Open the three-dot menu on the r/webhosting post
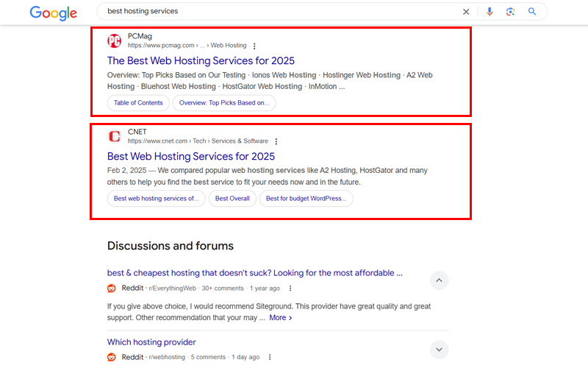The width and height of the screenshot is (588, 368). (270, 357)
